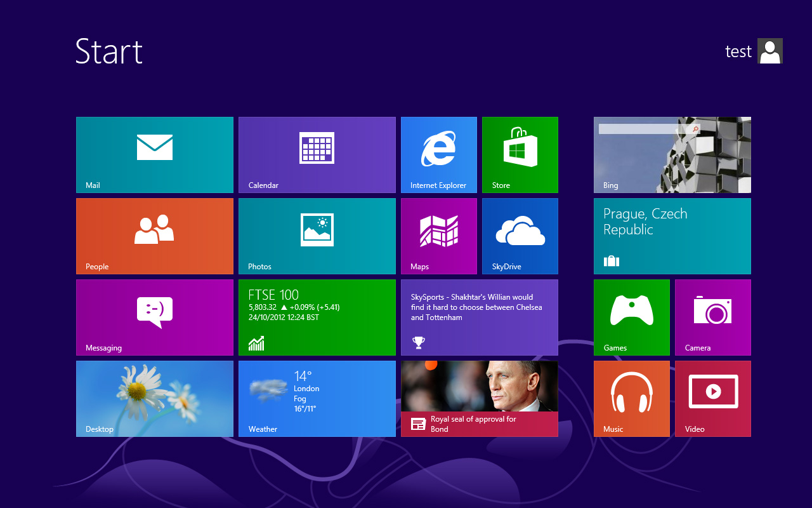Open the Daniel Craig news photo
The image size is (812, 508).
[480, 386]
